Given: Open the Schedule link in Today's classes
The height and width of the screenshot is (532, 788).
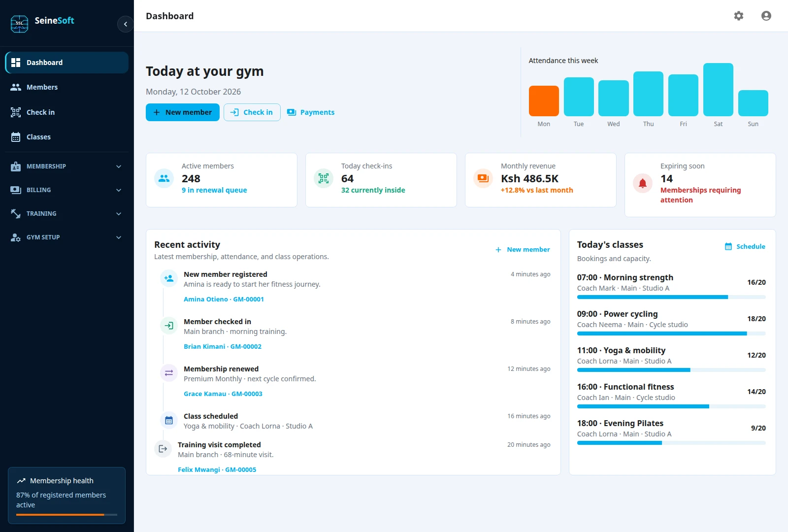Looking at the screenshot, I should [x=745, y=246].
